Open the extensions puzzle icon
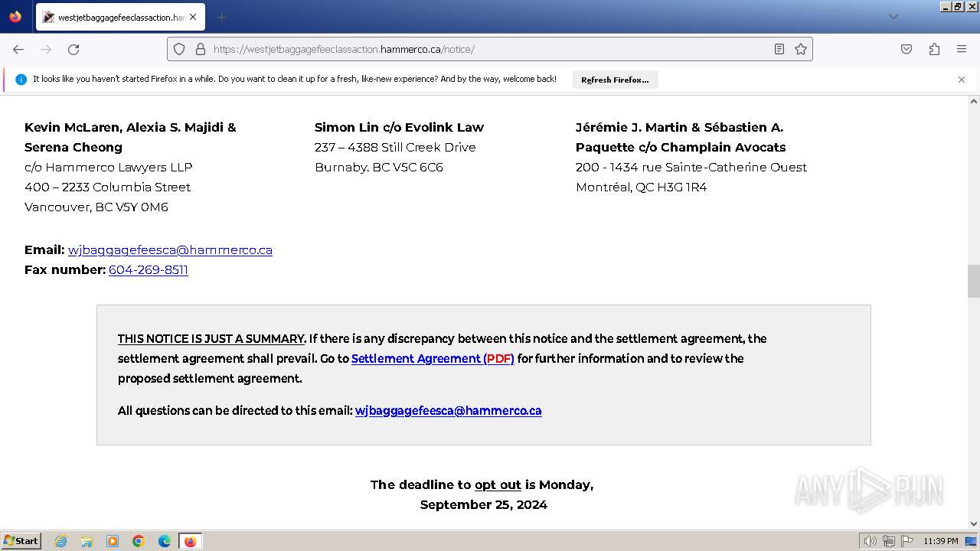The width and height of the screenshot is (980, 551). [934, 49]
